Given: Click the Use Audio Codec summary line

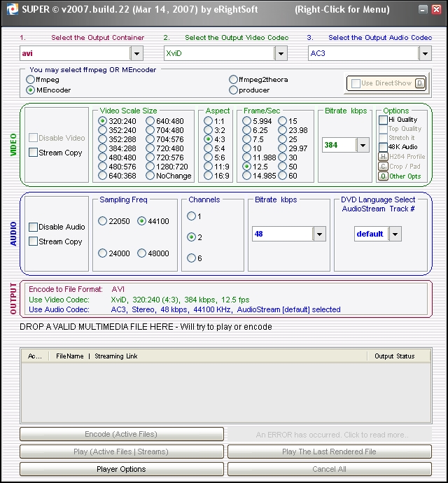Looking at the screenshot, I should (x=185, y=309).
